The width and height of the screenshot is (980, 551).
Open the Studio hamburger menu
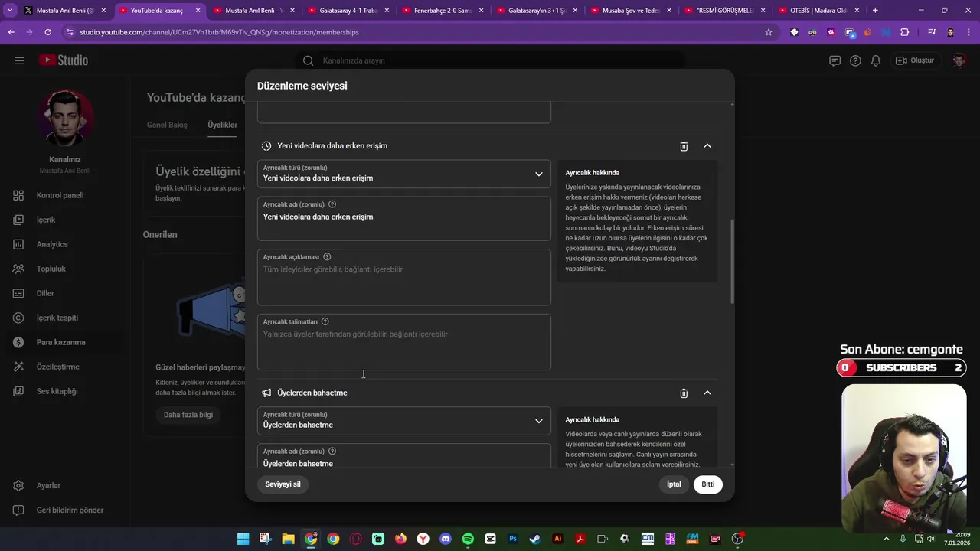[x=19, y=60]
